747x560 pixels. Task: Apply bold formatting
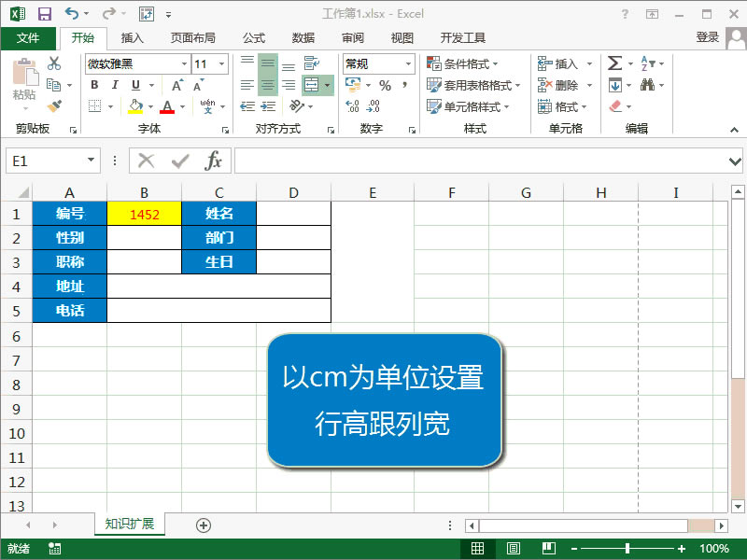[94, 85]
